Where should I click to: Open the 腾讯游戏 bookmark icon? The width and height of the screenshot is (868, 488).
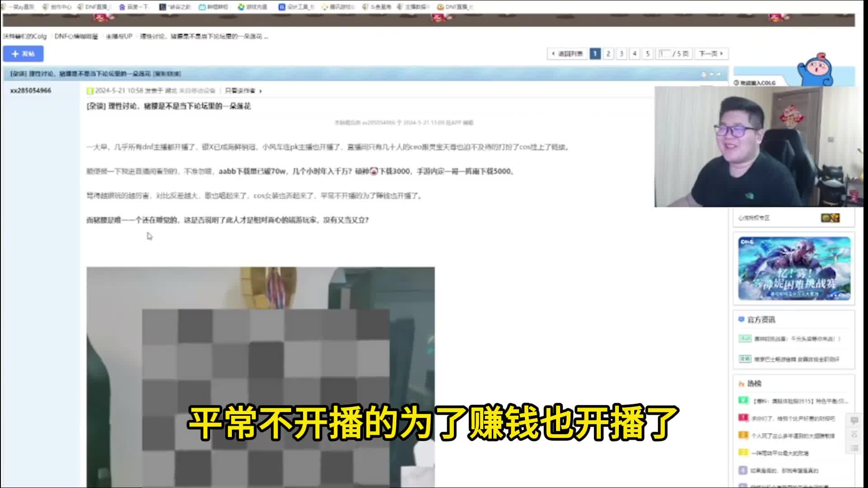324,6
